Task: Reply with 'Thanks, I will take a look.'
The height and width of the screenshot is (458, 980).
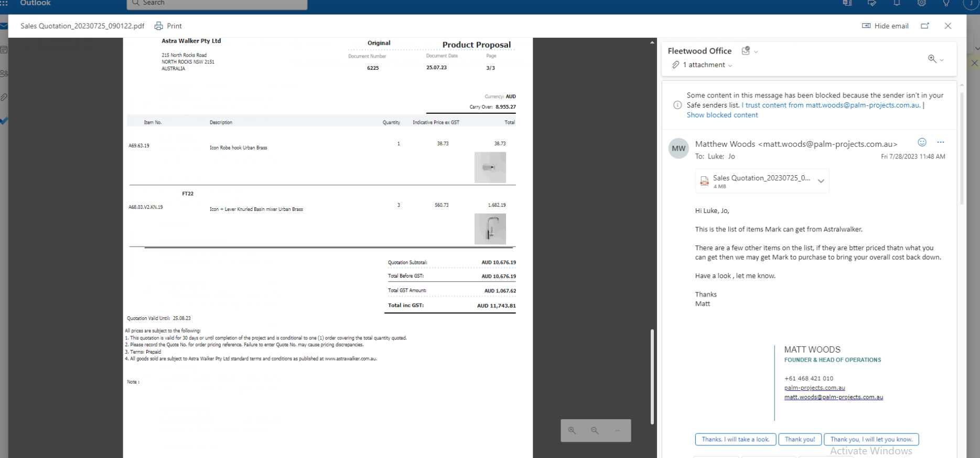Action: coord(736,439)
